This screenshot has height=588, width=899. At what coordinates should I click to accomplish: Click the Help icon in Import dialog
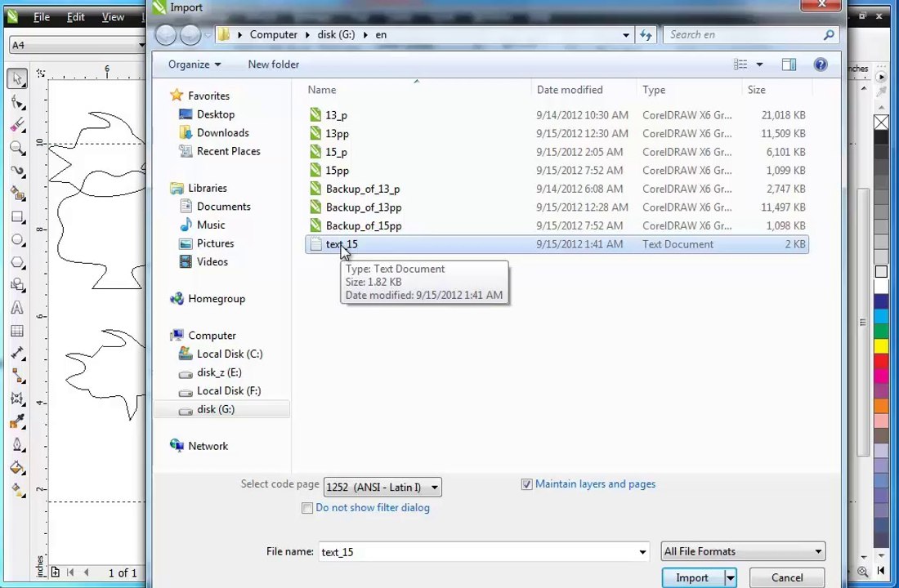(x=821, y=65)
